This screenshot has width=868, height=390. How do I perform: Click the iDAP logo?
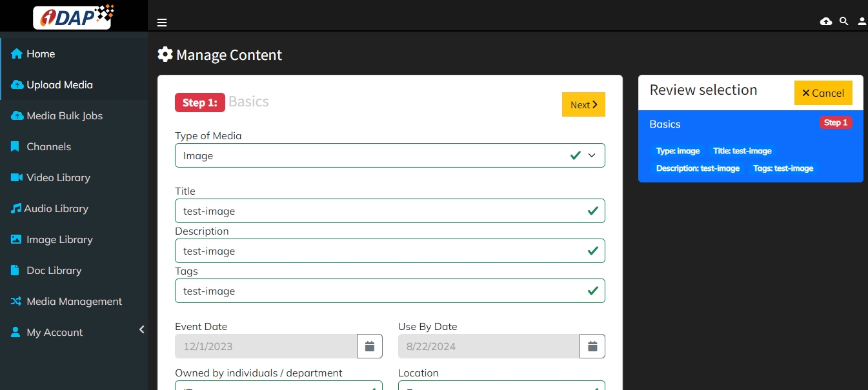click(74, 16)
